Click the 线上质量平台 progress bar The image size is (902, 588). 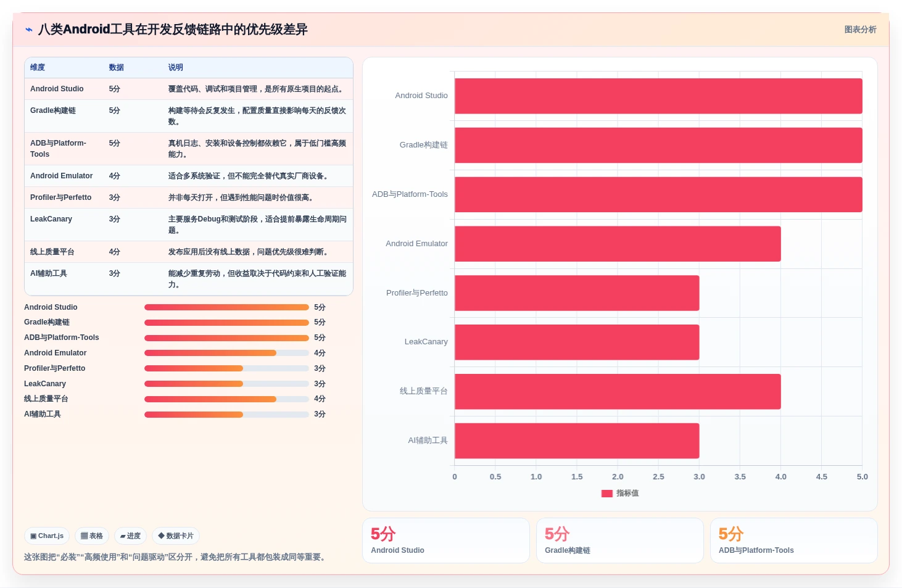226,399
